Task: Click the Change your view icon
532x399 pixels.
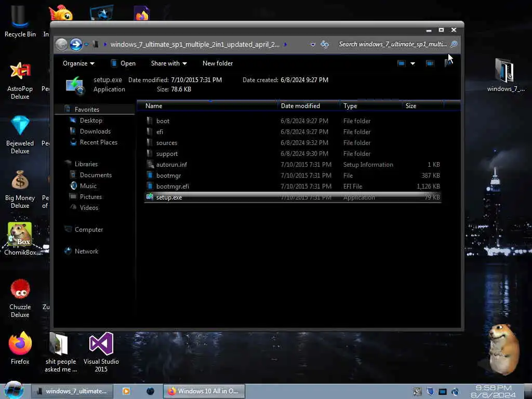Action: click(402, 63)
